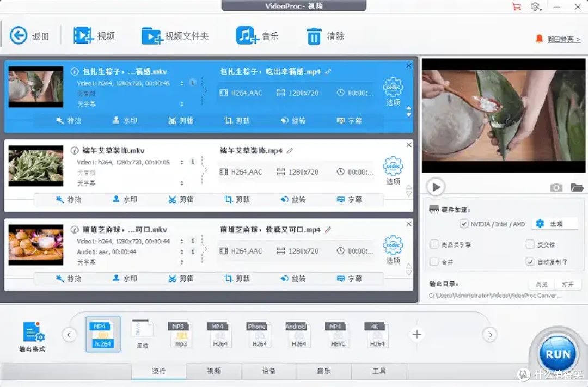The height and width of the screenshot is (387, 588).
Task: Select the MP3 format preset
Action: coord(181,334)
